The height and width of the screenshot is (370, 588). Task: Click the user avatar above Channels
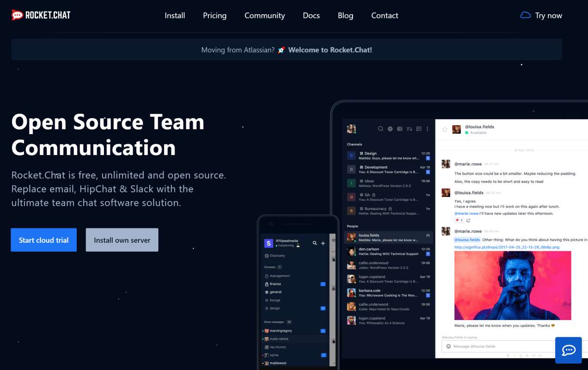[352, 129]
